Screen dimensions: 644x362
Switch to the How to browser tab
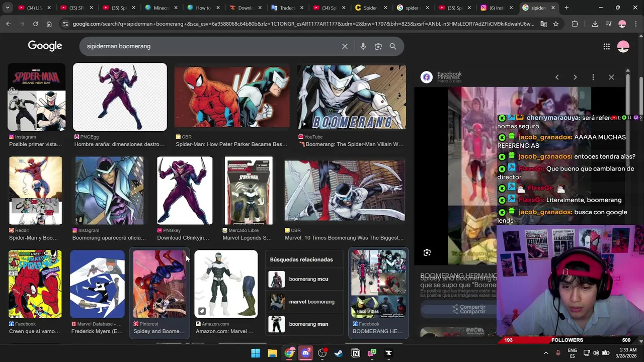(x=203, y=8)
